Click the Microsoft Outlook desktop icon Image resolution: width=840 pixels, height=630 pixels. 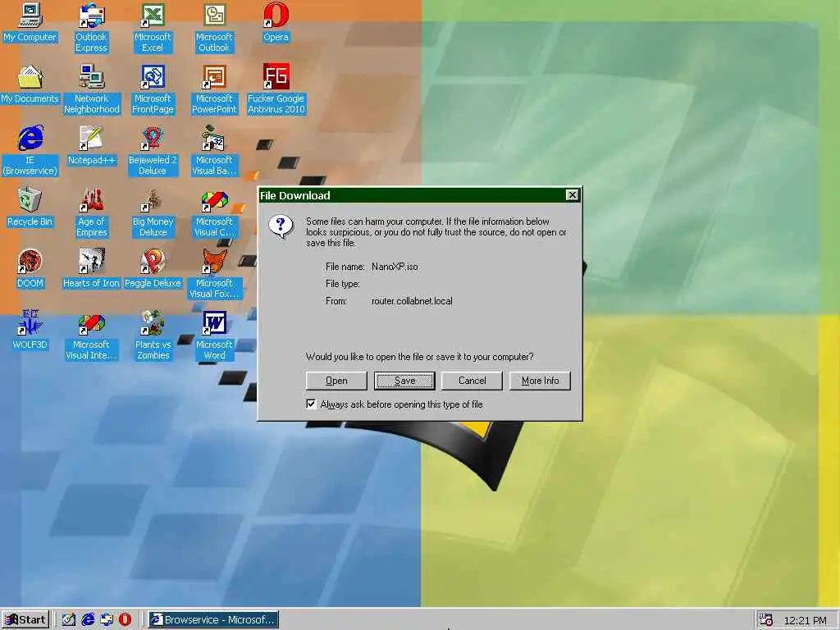click(x=214, y=28)
